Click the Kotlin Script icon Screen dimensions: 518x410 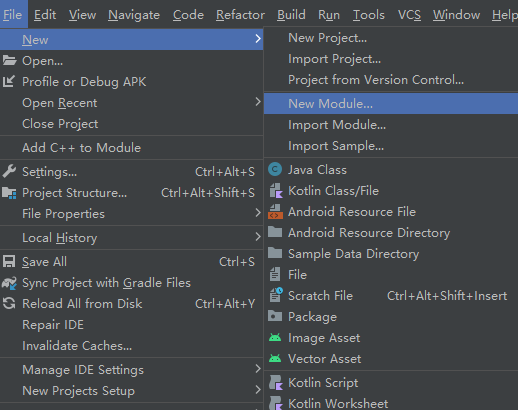[x=276, y=383]
